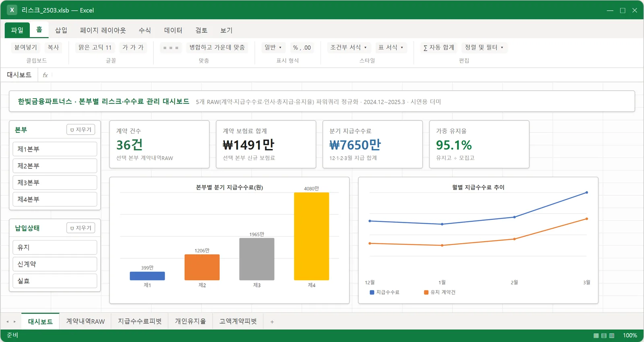
Task: Toggle 제1본부 slicer item
Action: pos(55,149)
